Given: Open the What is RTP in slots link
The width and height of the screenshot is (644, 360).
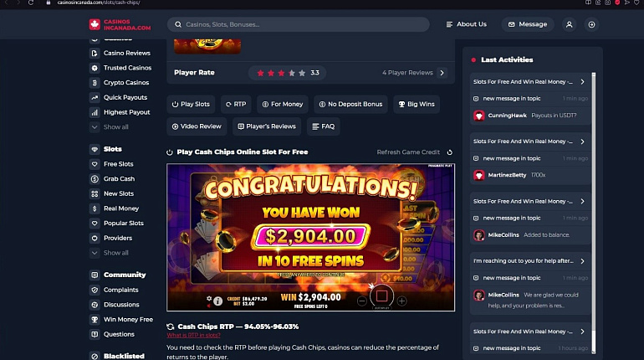Looking at the screenshot, I should tap(193, 336).
